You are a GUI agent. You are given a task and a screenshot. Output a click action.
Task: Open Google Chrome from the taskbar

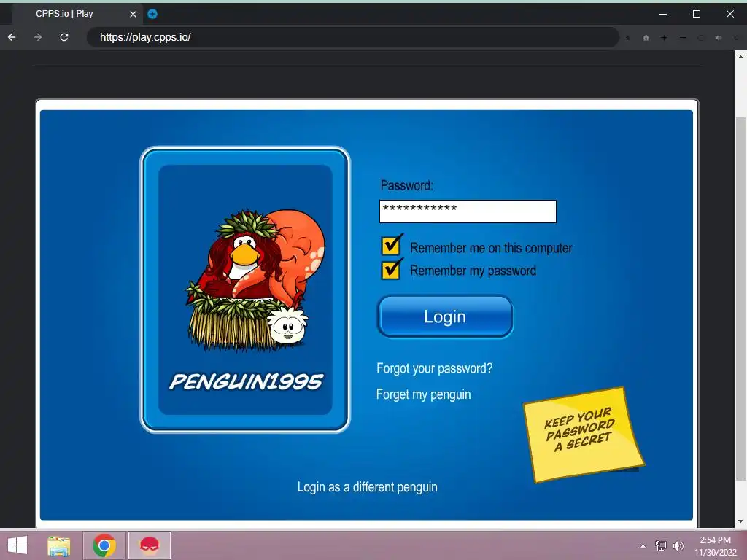coord(104,545)
